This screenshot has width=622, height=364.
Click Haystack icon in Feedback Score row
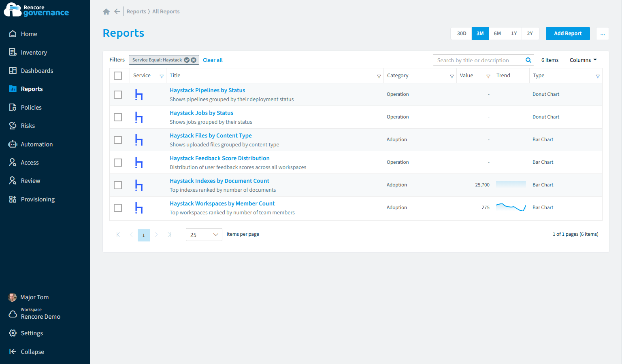coord(139,163)
